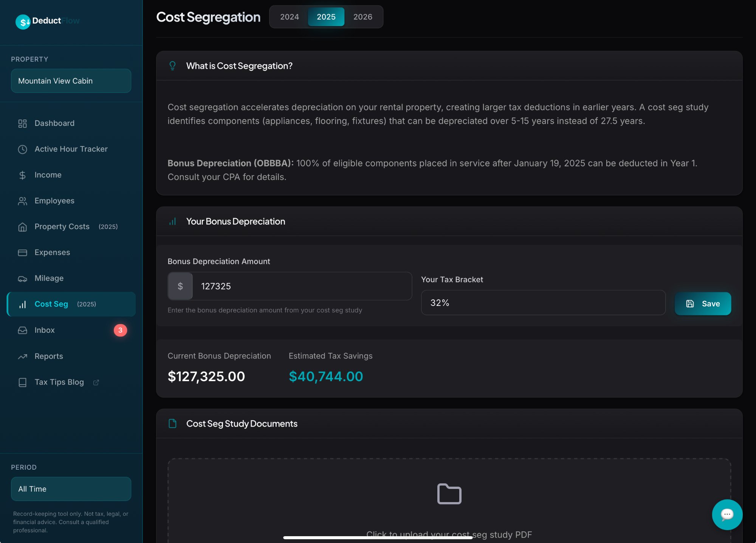The image size is (756, 543).
Task: Select the 2026 tax year tab
Action: click(363, 17)
